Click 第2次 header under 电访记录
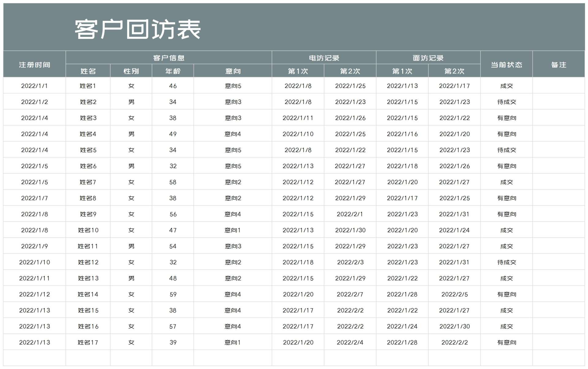This screenshot has height=369, width=588. 350,71
